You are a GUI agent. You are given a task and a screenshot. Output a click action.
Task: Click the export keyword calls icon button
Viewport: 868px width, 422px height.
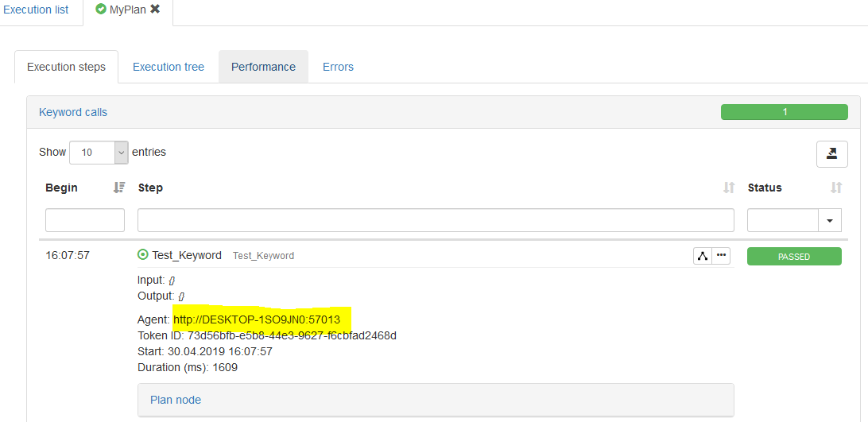point(831,154)
